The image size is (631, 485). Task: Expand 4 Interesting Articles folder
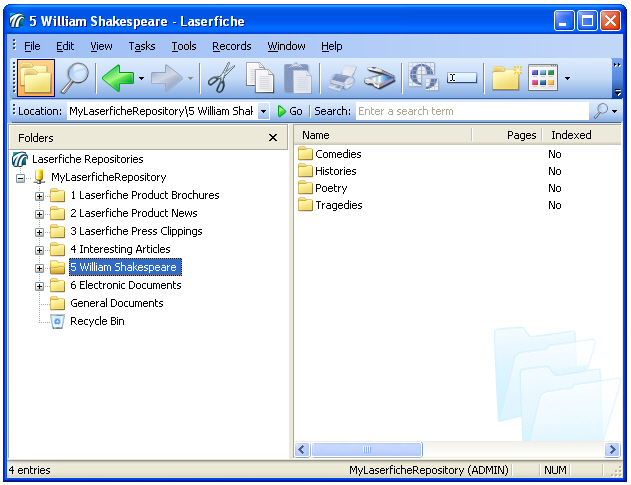(x=39, y=250)
